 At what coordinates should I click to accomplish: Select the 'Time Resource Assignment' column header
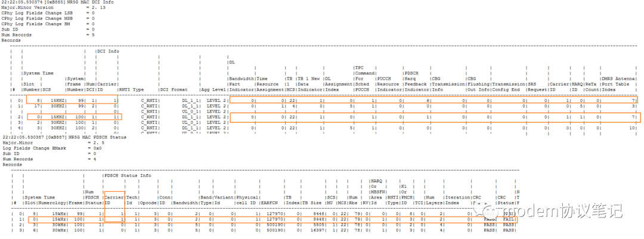[270, 84]
